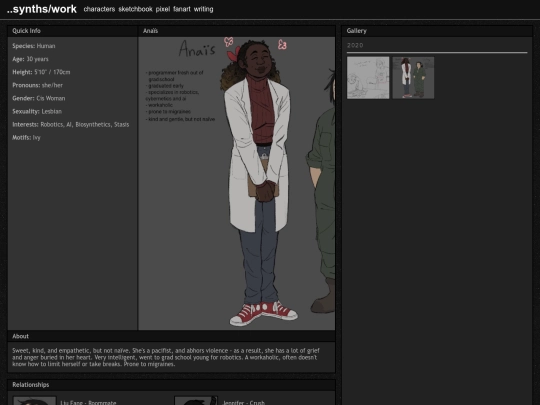Open the writing nav item

click(203, 9)
